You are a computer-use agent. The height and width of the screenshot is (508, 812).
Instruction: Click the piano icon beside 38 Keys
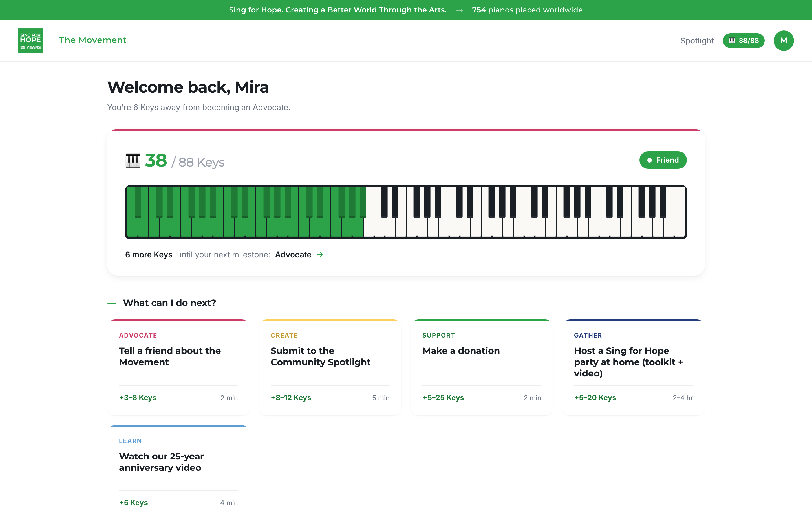[133, 161]
